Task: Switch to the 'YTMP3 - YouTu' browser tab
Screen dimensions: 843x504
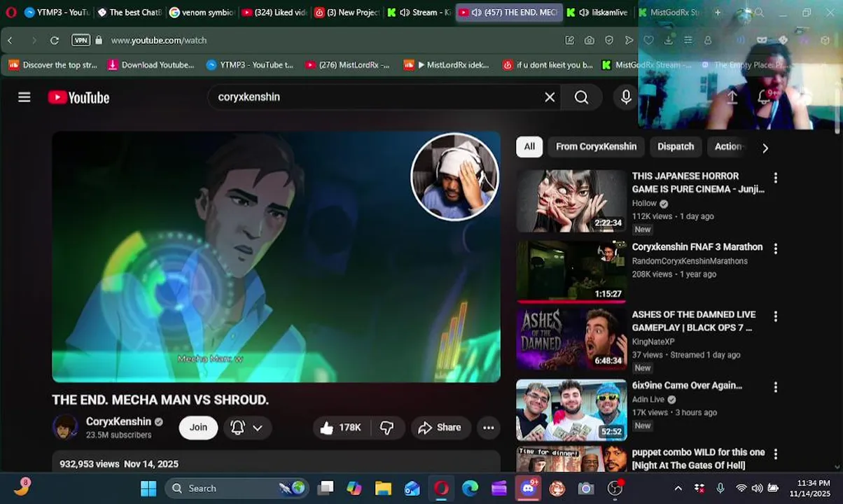Action: 56,13
